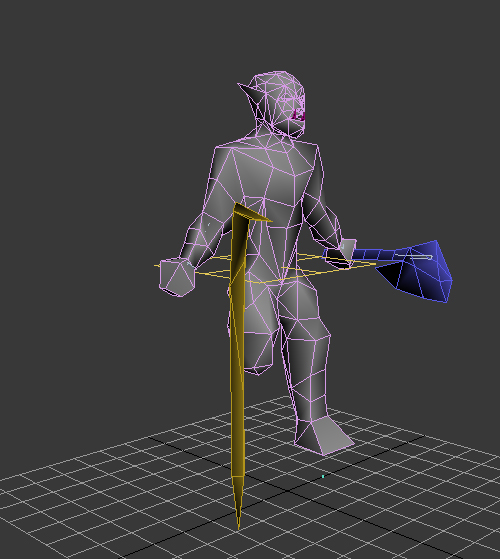Select the fist not holding the weapon
Image resolution: width=500 pixels, height=559 pixels.
click(x=177, y=277)
